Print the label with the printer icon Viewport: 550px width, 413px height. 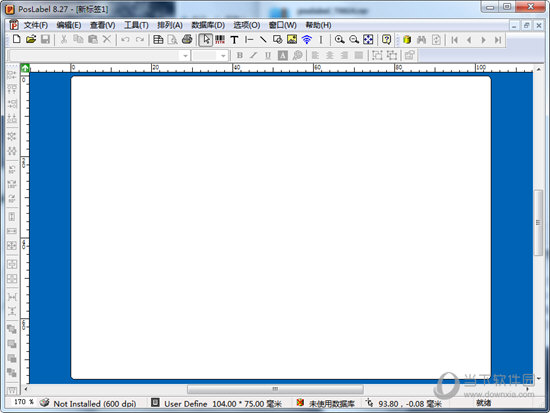coord(187,39)
